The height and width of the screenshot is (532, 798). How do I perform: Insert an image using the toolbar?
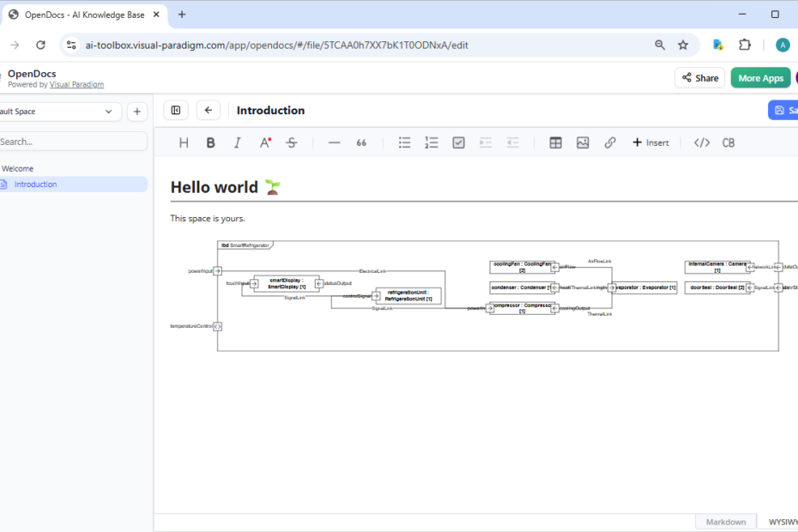pos(583,142)
